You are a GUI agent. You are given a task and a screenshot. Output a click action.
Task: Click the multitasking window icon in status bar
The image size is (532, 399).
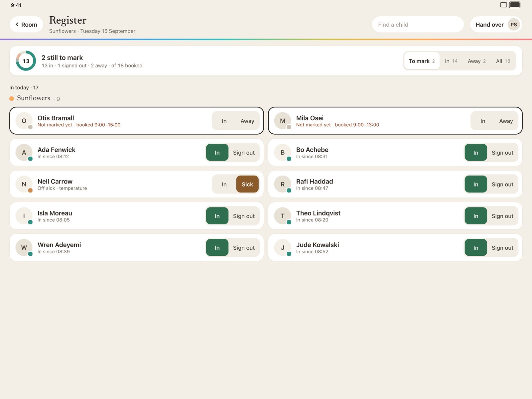coord(503,5)
